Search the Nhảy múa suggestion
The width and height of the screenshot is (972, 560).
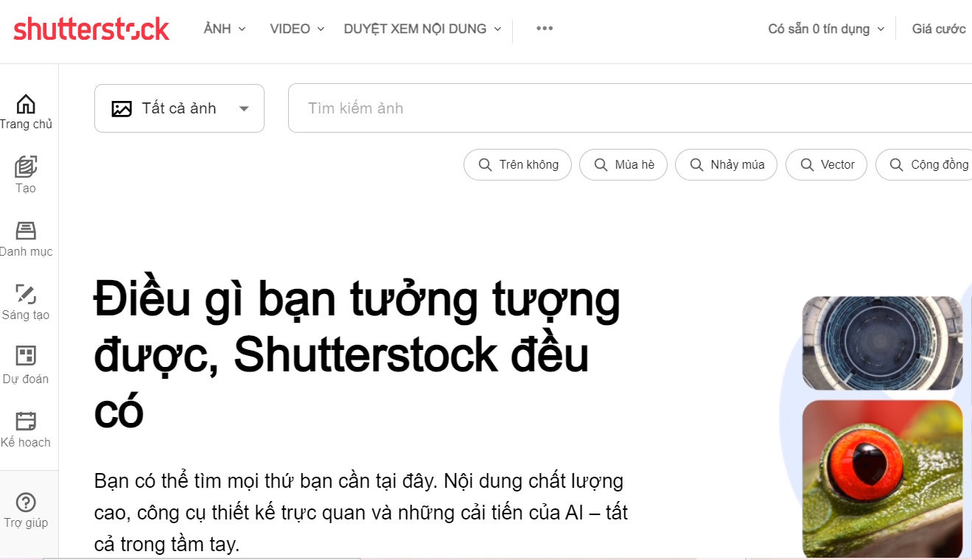point(726,165)
